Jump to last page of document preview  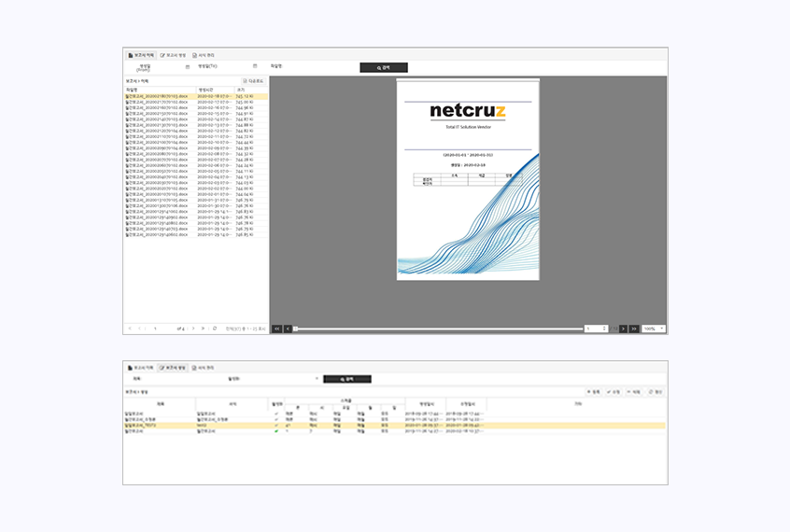[x=634, y=329]
